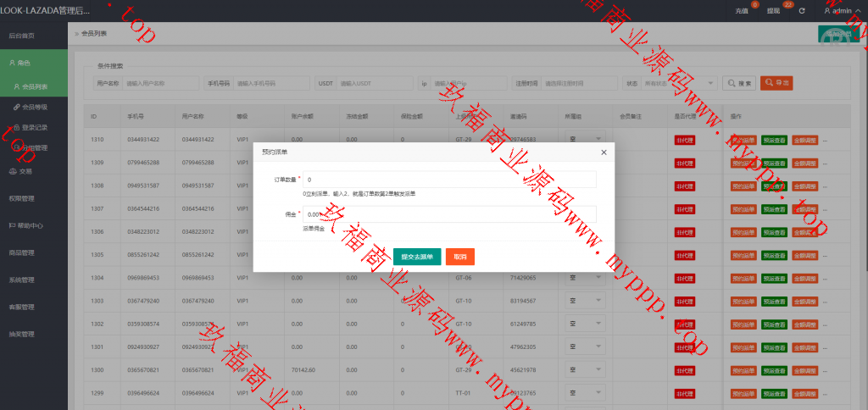868x410 pixels.
Task: Click the 提交去派单 submit button
Action: click(x=417, y=256)
